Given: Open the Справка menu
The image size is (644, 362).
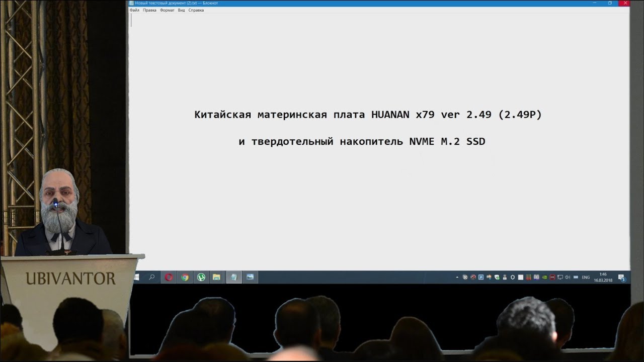Looking at the screenshot, I should pyautogui.click(x=196, y=10).
